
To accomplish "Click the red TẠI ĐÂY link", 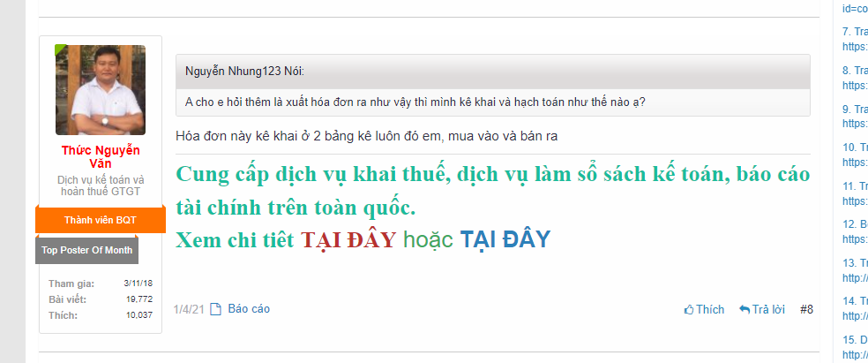I will coord(348,240).
